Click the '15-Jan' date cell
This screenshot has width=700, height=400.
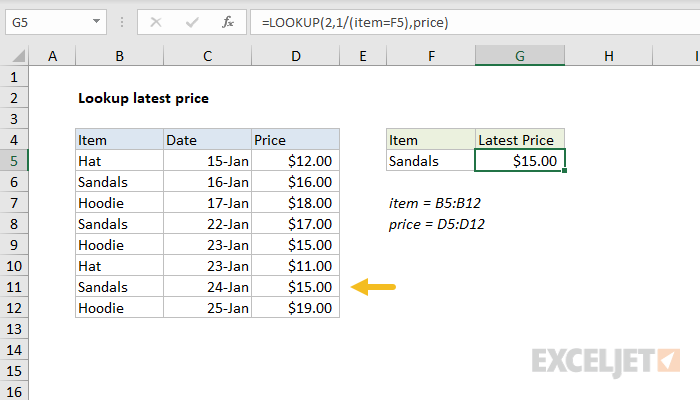(207, 161)
